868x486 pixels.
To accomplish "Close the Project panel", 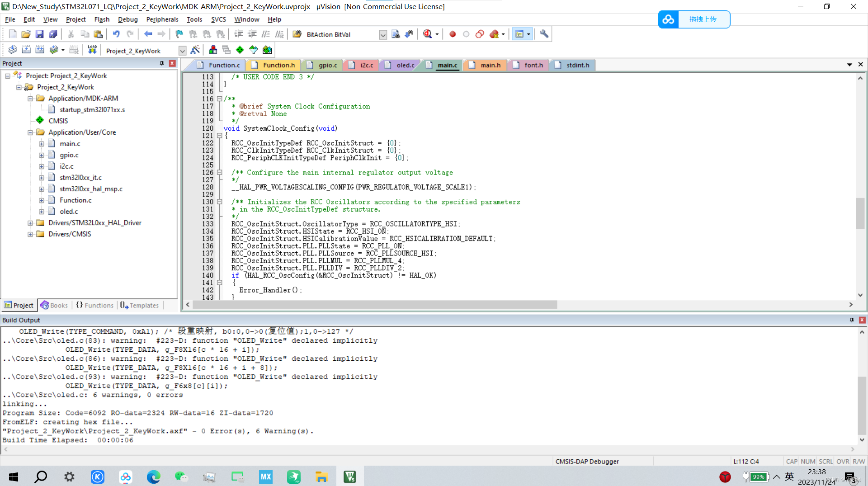I will pos(172,63).
